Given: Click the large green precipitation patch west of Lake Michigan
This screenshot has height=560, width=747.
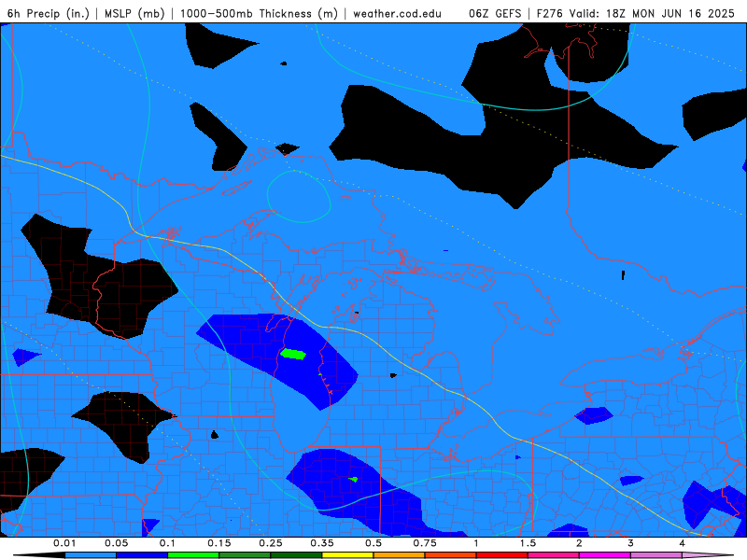Looking at the screenshot, I should tap(292, 354).
